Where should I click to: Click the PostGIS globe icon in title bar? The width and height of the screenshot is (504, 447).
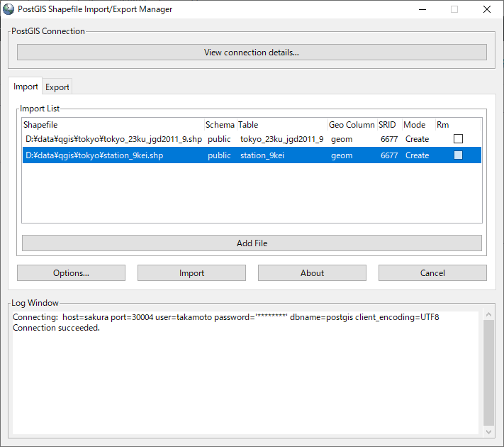(x=9, y=9)
